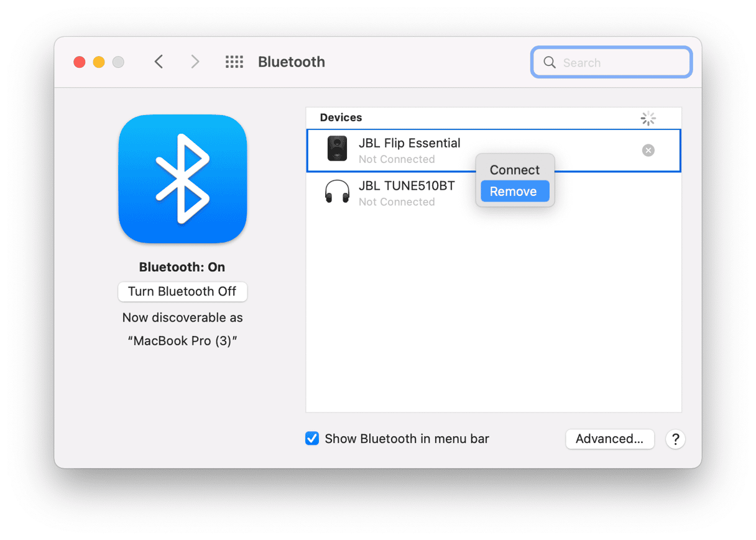756x540 pixels.
Task: Click the forward navigation arrow
Action: pos(195,62)
